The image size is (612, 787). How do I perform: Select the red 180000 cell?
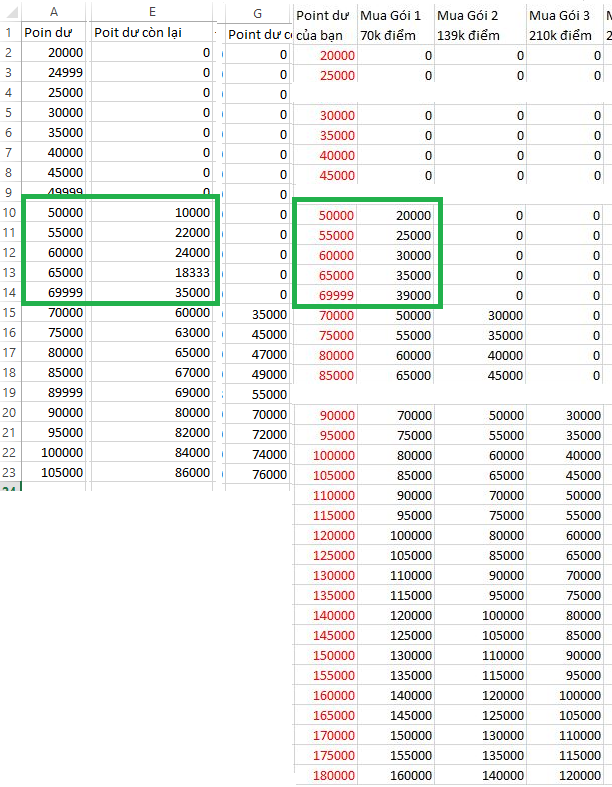(x=325, y=775)
